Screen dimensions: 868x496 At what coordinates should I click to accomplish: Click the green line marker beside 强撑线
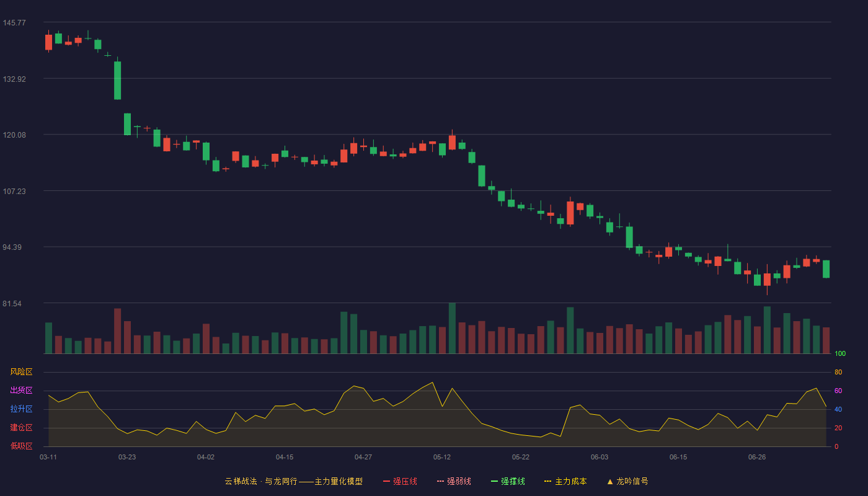coord(495,482)
